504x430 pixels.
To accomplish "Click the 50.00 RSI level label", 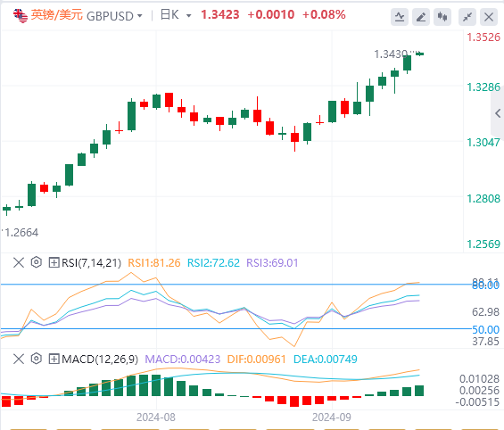I will coord(485,330).
